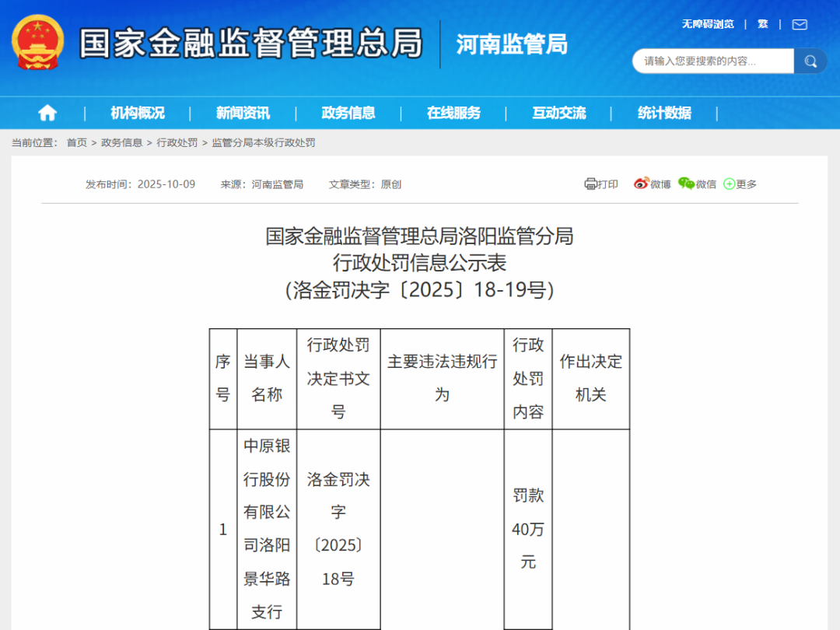The width and height of the screenshot is (840, 630).
Task: Click the printer icon for 打印
Action: [590, 184]
